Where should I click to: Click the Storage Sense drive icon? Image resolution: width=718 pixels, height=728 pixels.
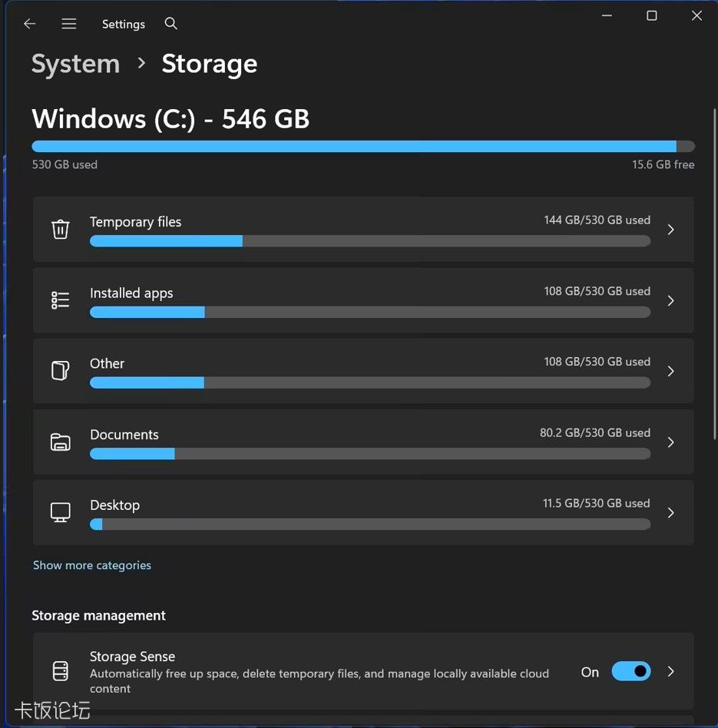point(60,671)
